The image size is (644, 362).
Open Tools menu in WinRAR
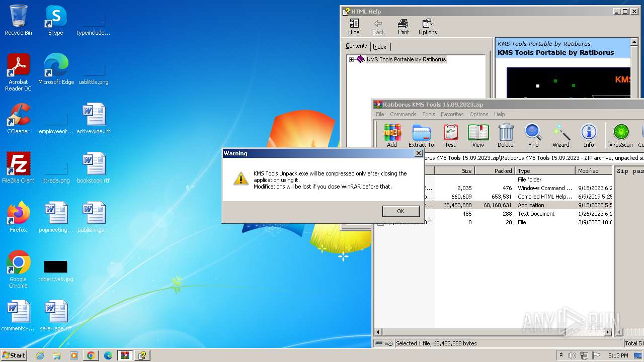tap(429, 114)
